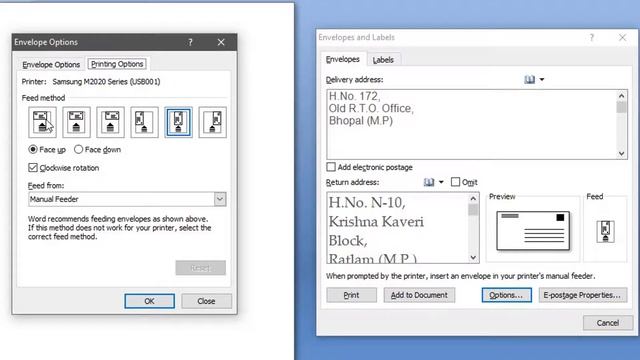Cancel the Envelopes and Labels dialog
This screenshot has height=360, width=640.
608,323
